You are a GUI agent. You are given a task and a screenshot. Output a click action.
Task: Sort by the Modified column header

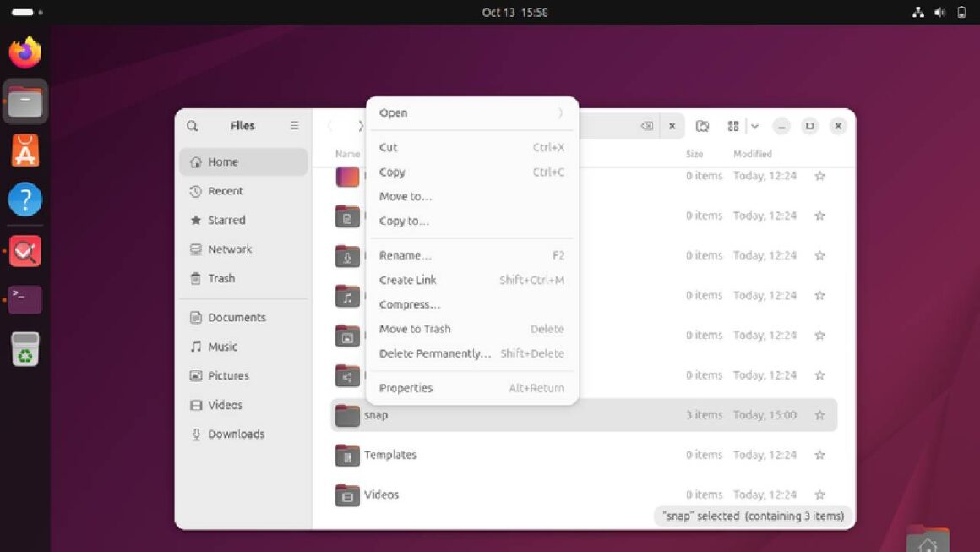click(753, 154)
